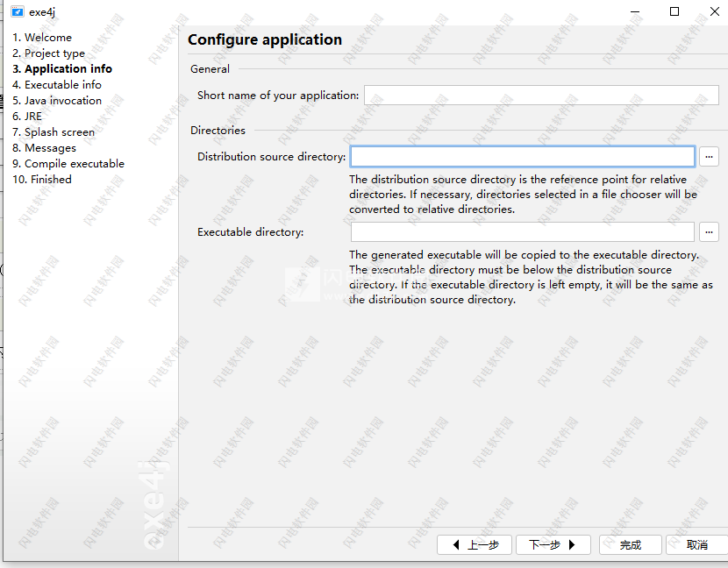728x568 pixels.
Task: Close the exe4j window
Action: point(715,11)
